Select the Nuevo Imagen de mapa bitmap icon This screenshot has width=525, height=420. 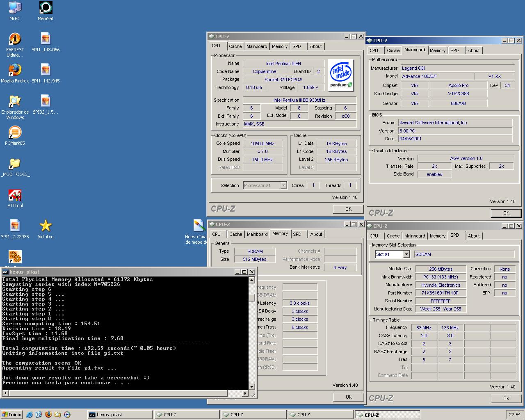[x=199, y=226]
